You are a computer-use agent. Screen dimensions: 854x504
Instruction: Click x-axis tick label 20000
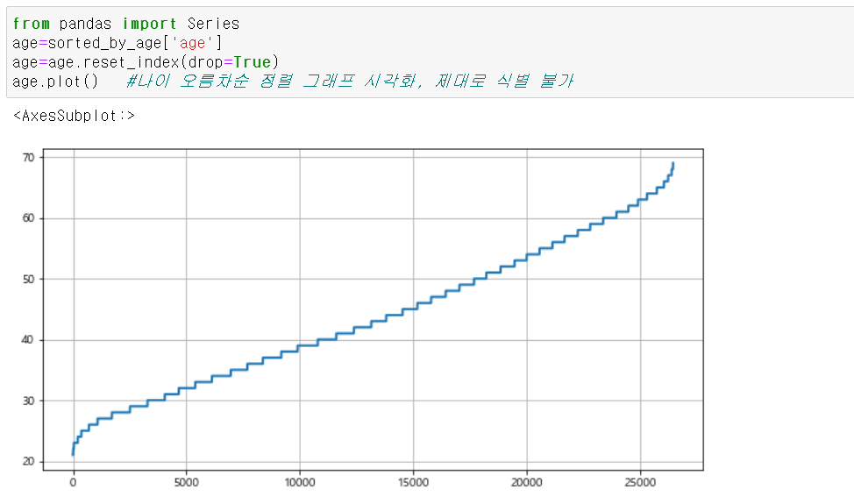527,482
